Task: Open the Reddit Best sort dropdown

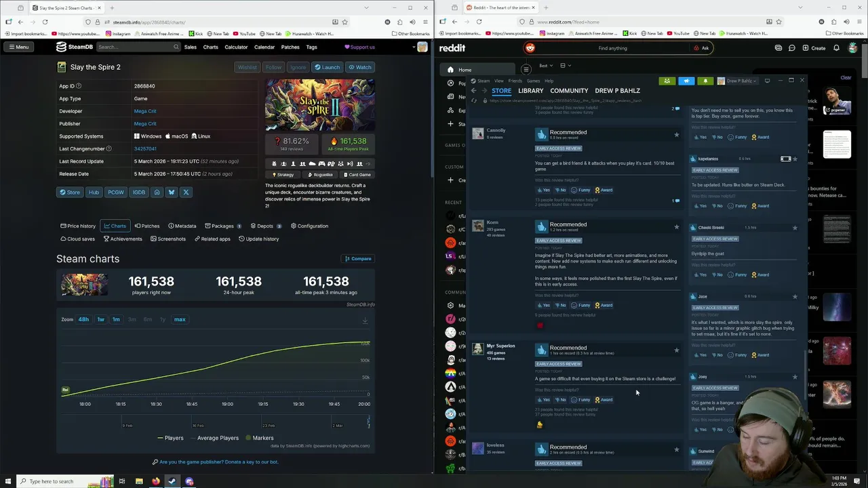Action: 545,66
